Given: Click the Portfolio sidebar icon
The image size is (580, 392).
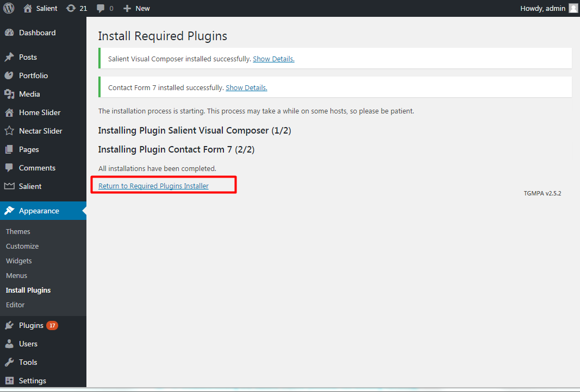Looking at the screenshot, I should [9, 75].
